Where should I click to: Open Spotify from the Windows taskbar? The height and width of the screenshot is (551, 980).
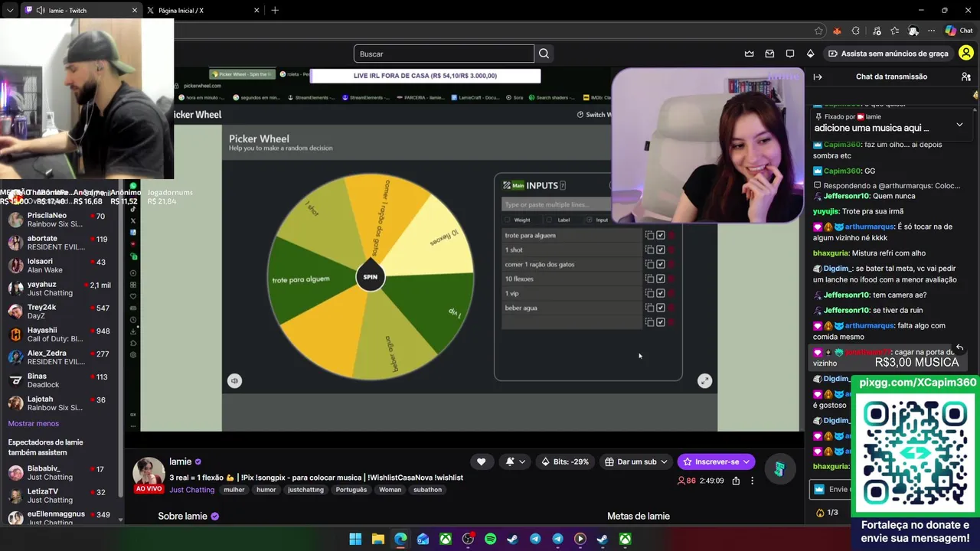(x=490, y=540)
